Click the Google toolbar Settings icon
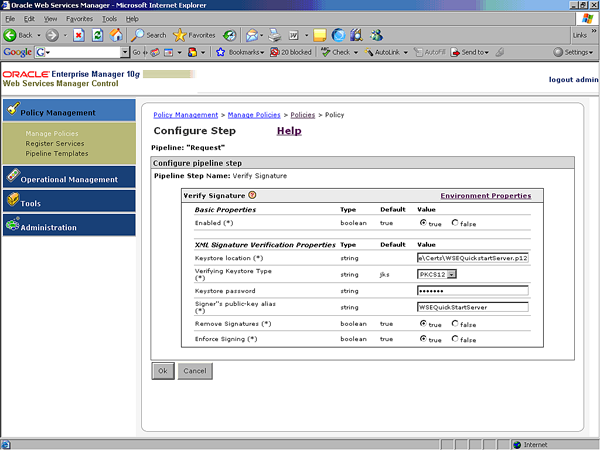 (x=558, y=52)
